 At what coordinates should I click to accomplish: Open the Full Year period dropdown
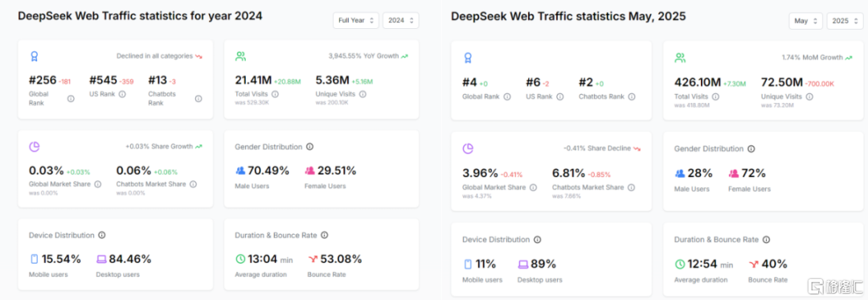click(x=356, y=20)
